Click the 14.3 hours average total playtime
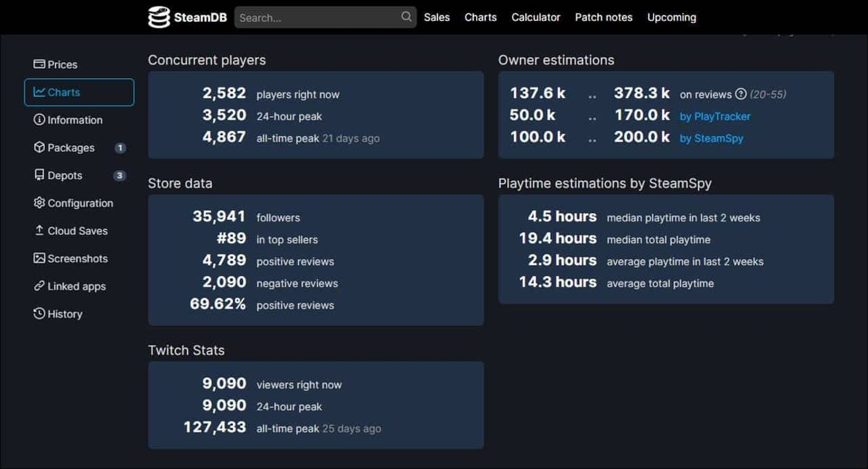The height and width of the screenshot is (469, 868). [558, 282]
